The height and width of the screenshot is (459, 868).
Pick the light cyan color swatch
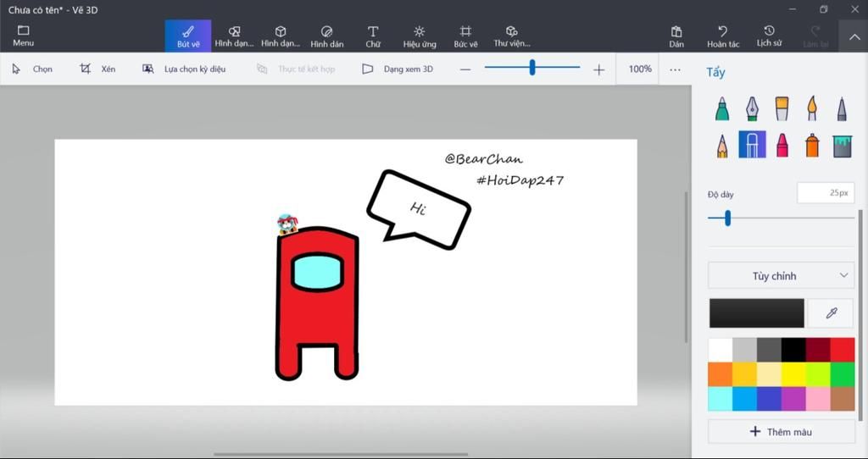pos(721,399)
